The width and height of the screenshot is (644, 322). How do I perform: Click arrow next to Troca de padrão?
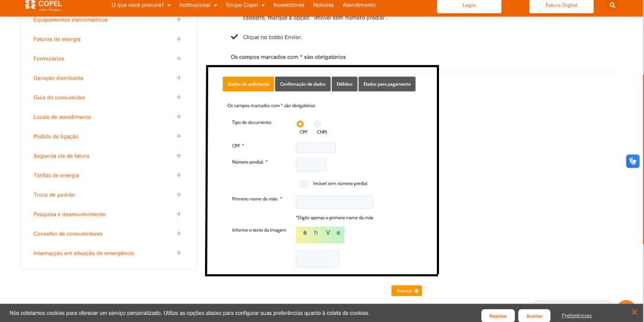[x=178, y=195]
